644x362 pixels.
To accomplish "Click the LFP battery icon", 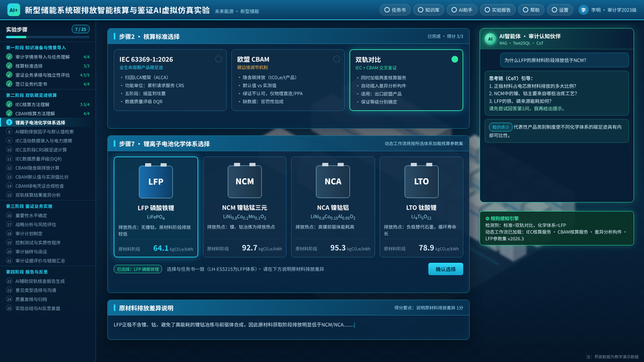I will click(x=156, y=180).
